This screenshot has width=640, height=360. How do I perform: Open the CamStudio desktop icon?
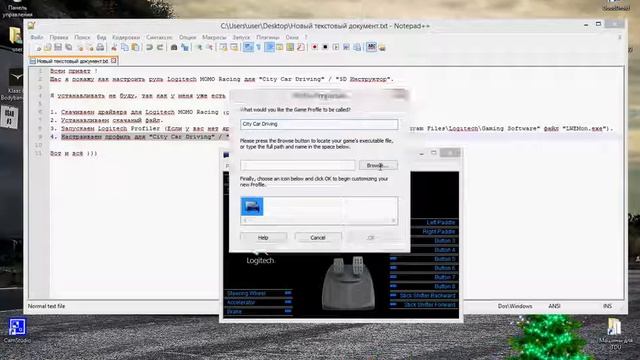click(17, 331)
